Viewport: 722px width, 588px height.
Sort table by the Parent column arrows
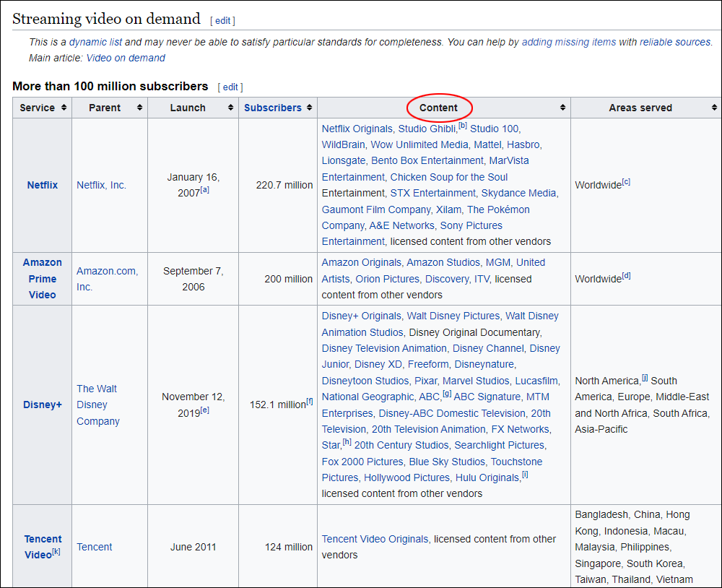[139, 108]
